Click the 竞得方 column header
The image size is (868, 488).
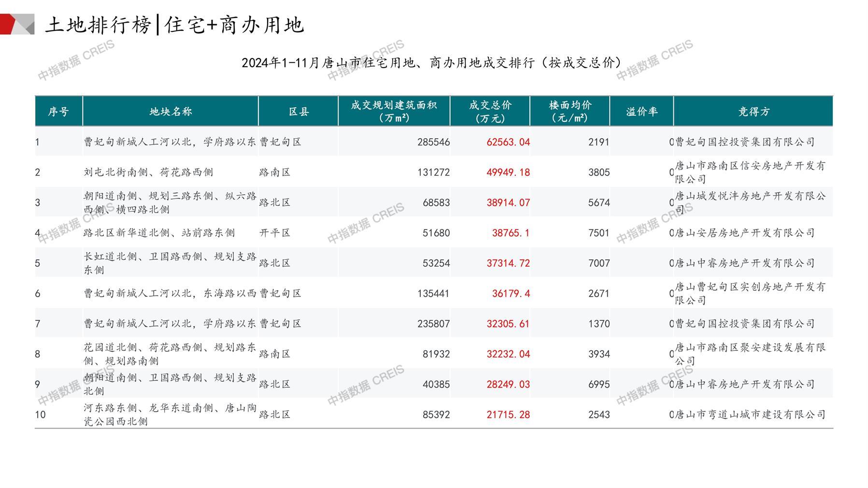[753, 112]
